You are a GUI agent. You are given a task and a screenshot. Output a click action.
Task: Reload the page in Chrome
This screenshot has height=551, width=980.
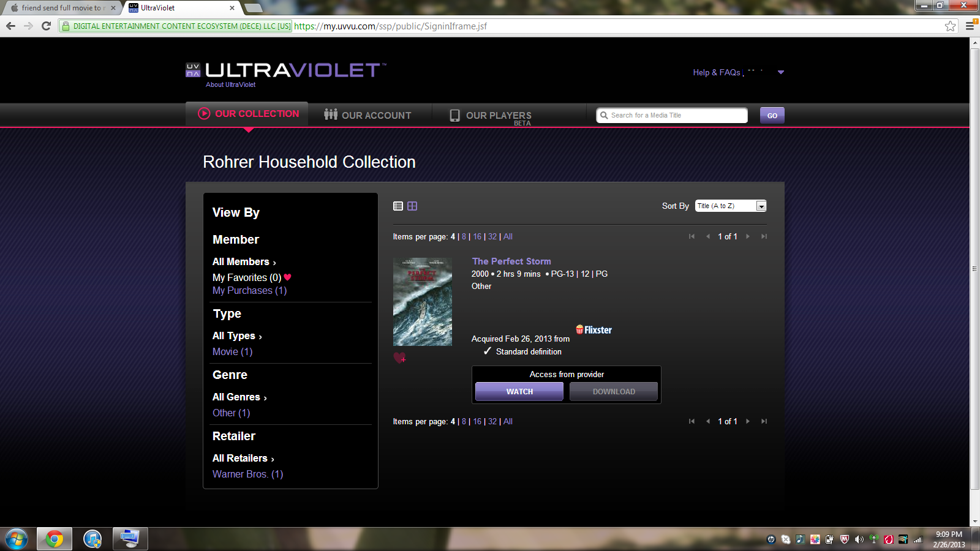[x=46, y=26]
